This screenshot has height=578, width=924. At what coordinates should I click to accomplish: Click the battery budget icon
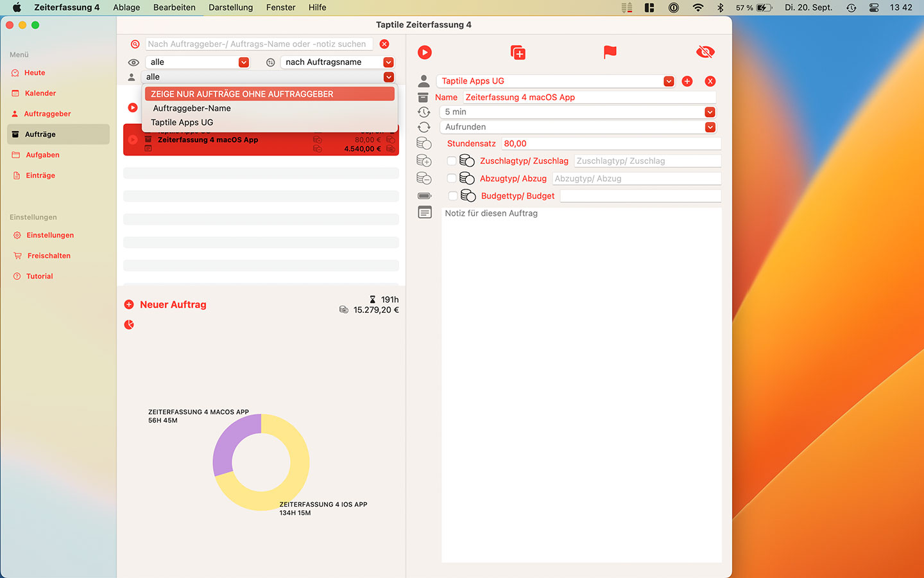click(425, 196)
